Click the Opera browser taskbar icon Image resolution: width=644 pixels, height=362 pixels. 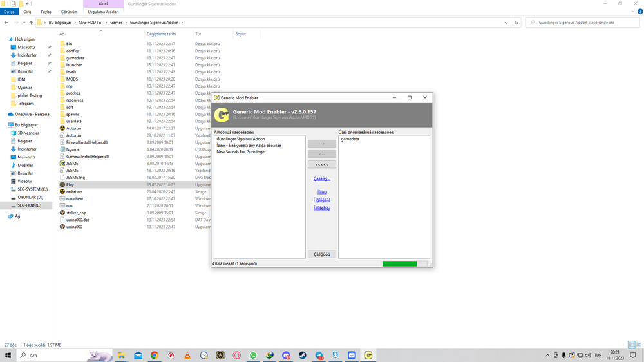tap(237, 356)
